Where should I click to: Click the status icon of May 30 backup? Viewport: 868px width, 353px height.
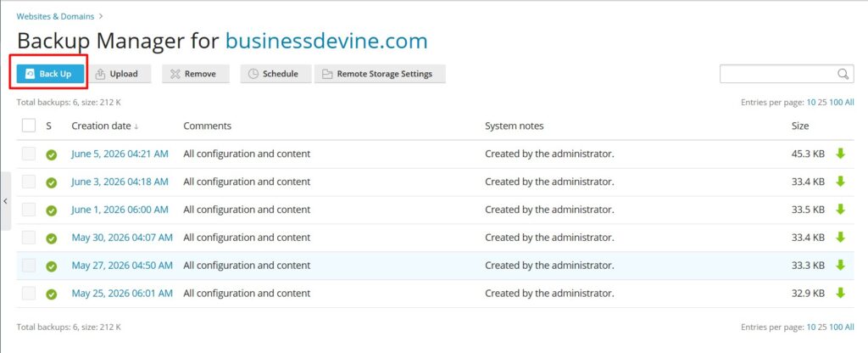point(52,238)
